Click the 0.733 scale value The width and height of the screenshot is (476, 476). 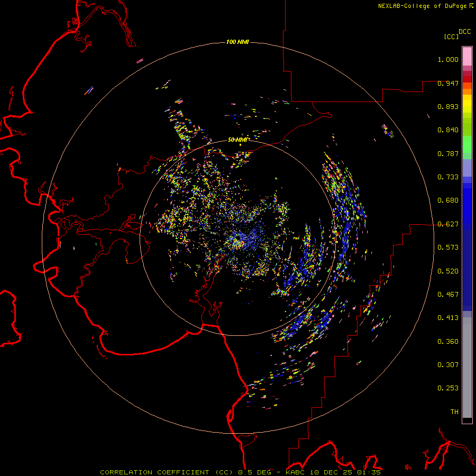click(448, 177)
